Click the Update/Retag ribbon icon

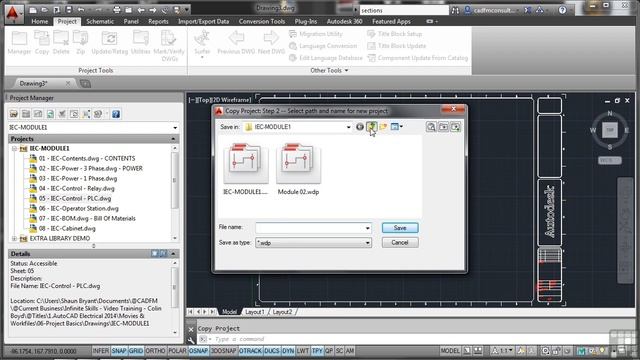[x=109, y=43]
